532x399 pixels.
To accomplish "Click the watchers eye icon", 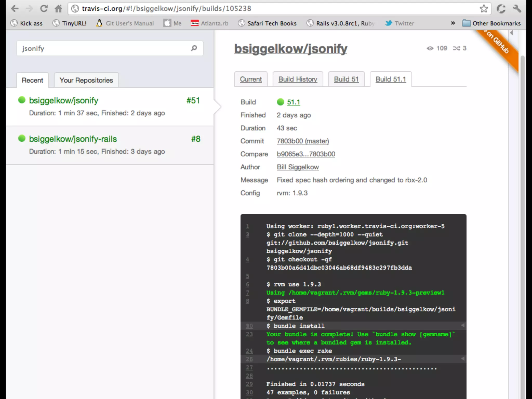I will tap(430, 48).
